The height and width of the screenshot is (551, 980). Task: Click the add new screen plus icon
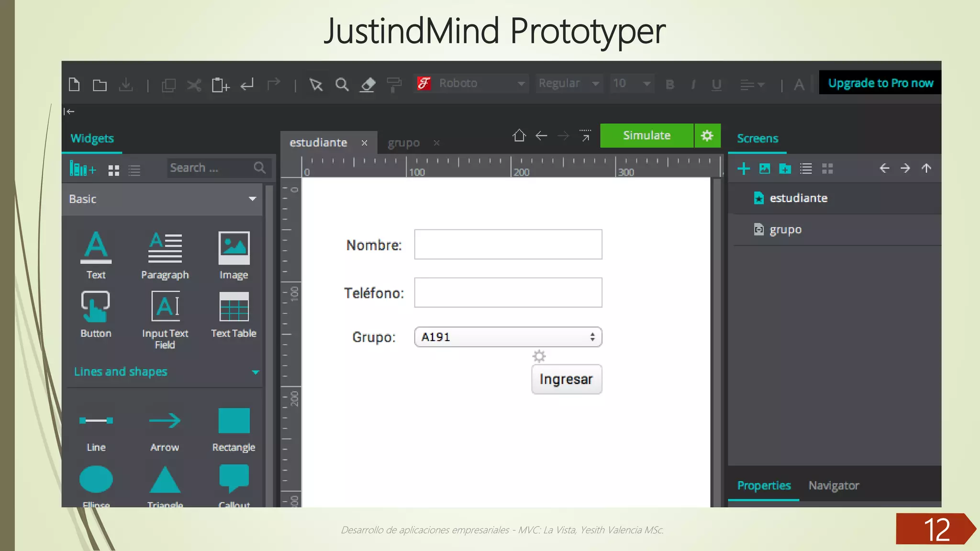point(744,168)
